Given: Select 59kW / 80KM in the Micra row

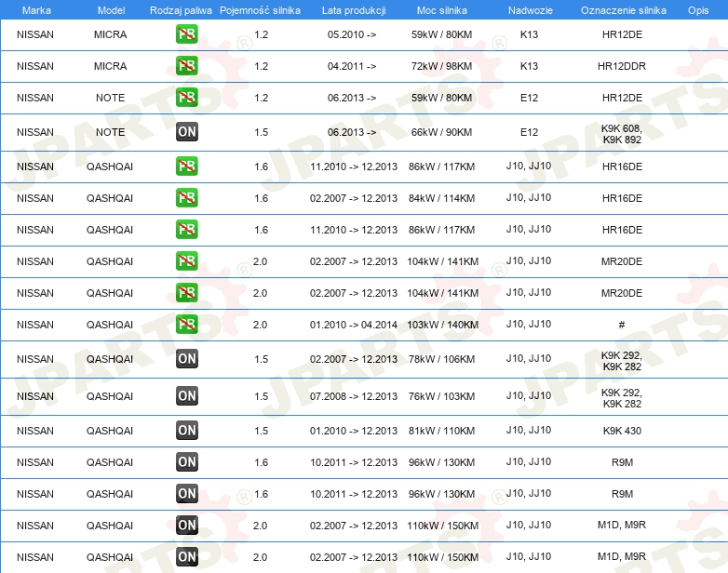Looking at the screenshot, I should click(441, 34).
